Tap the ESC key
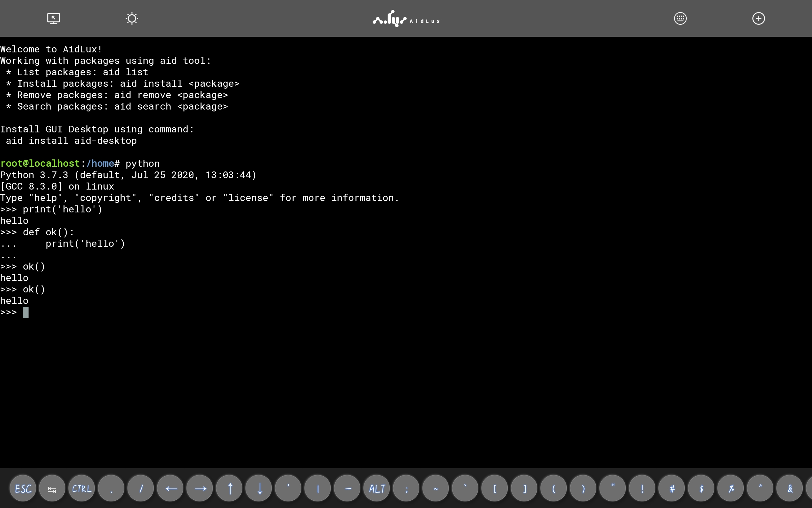 (23, 488)
